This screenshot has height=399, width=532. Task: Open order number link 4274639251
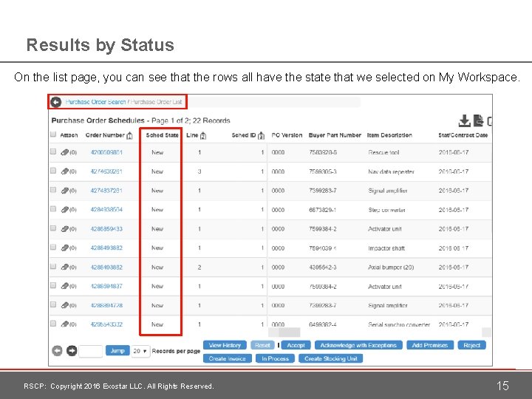pyautogui.click(x=106, y=171)
